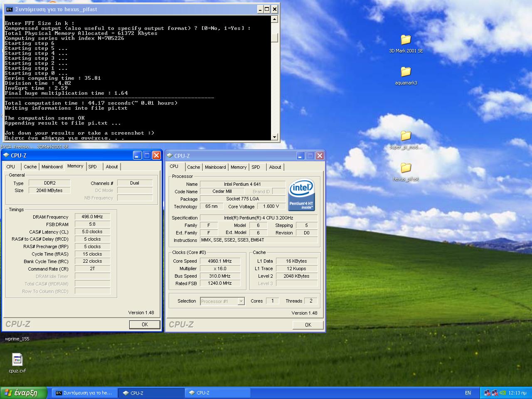This screenshot has height=399, width=532.
Task: Select the super_pi_mod folder icon
Action: (406, 136)
